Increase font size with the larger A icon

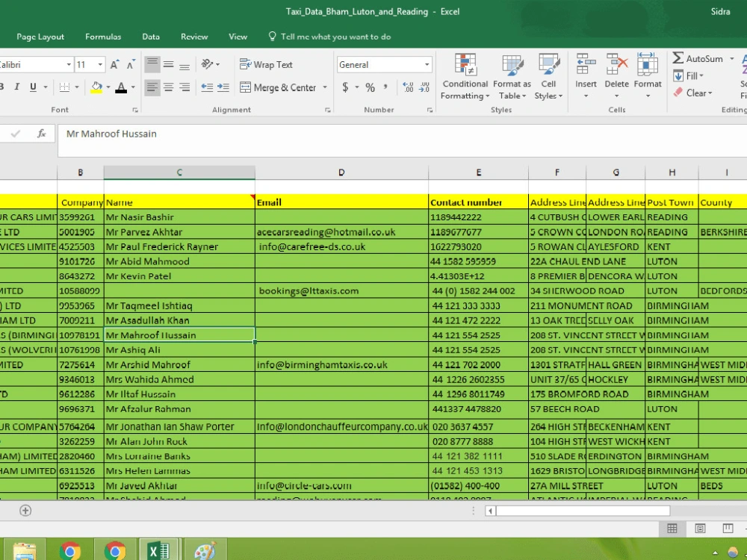(114, 65)
